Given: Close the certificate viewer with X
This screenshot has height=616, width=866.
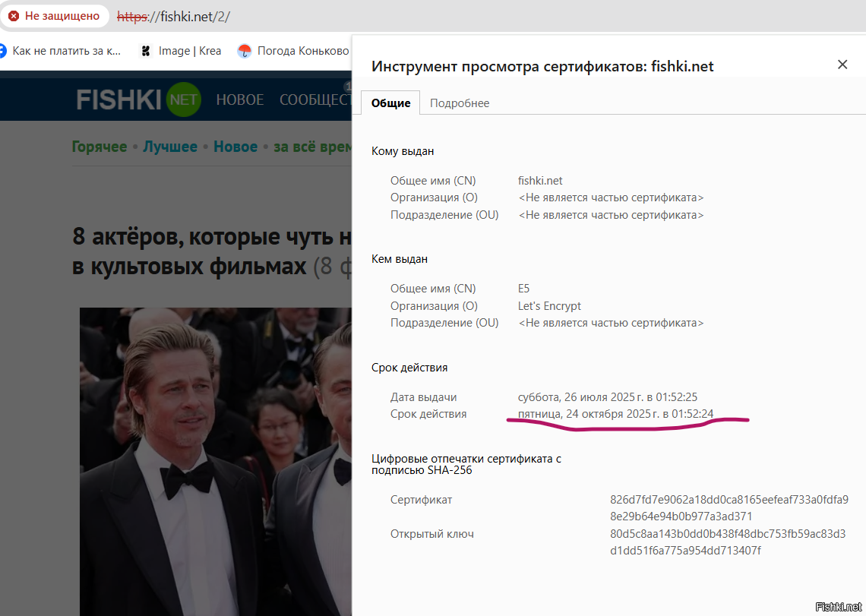Looking at the screenshot, I should (x=842, y=65).
